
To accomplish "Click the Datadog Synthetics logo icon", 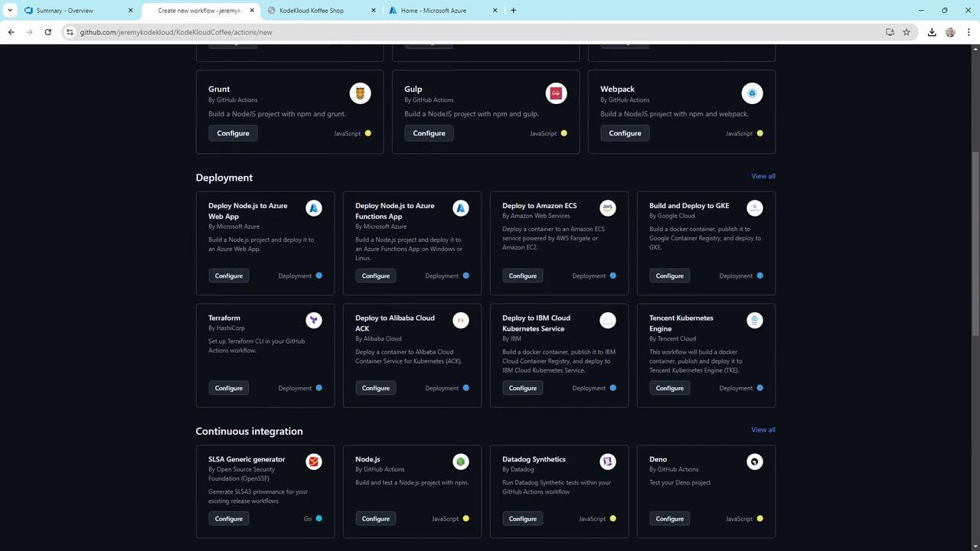I will pyautogui.click(x=607, y=461).
